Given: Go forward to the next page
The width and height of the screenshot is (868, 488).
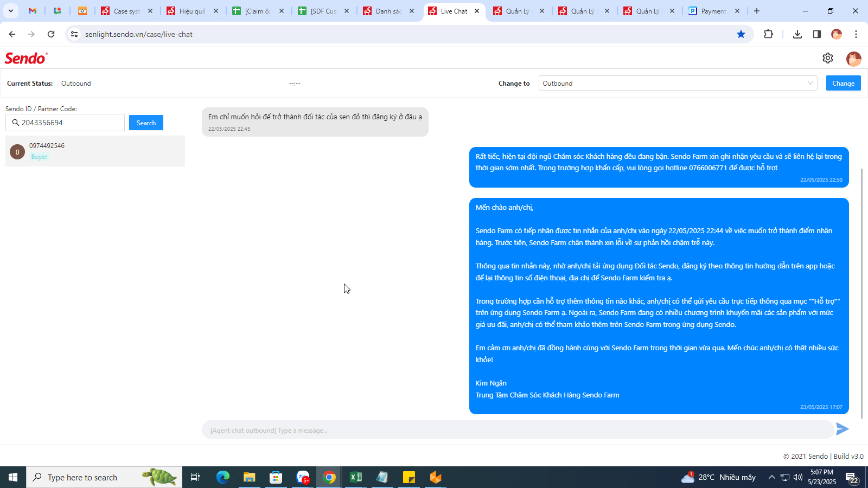Looking at the screenshot, I should pyautogui.click(x=31, y=34).
